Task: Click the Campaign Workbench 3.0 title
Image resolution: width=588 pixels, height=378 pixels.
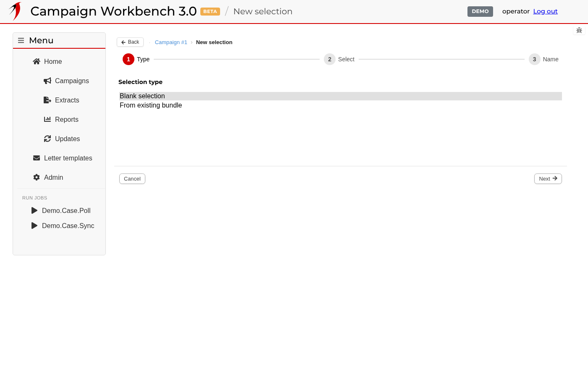Action: point(113,11)
